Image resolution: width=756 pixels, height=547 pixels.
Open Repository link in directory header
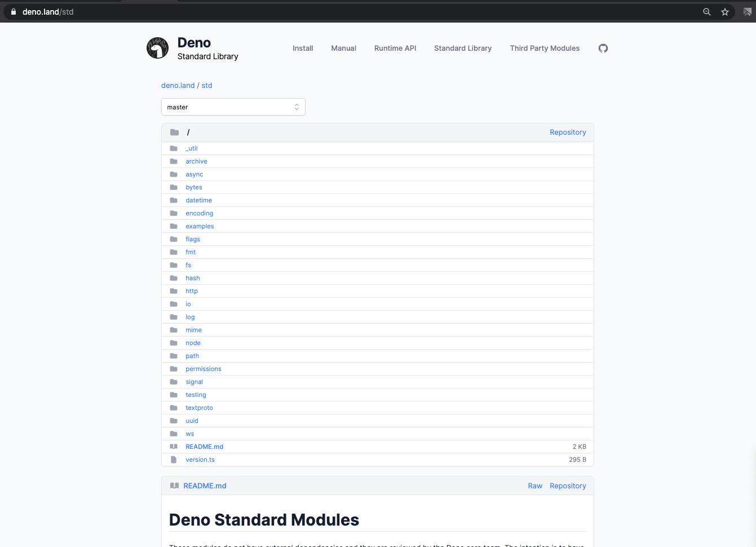coord(568,133)
